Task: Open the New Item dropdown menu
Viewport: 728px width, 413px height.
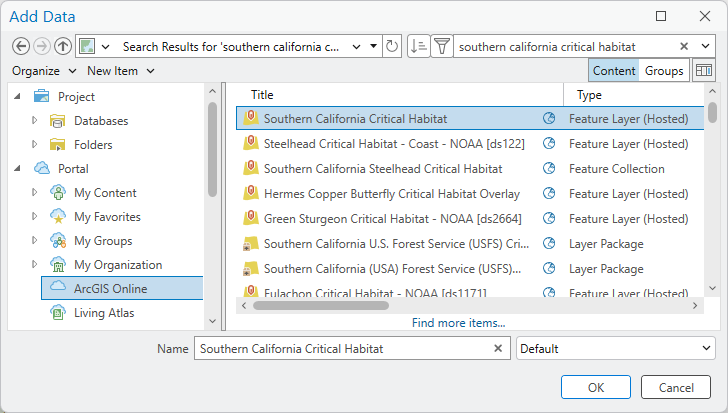Action: (x=121, y=71)
